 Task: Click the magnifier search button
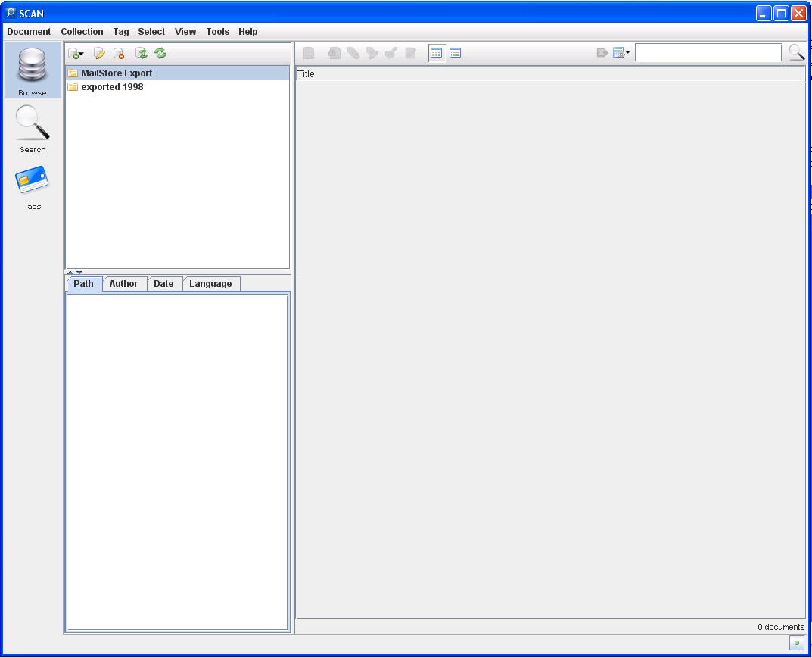[796, 52]
